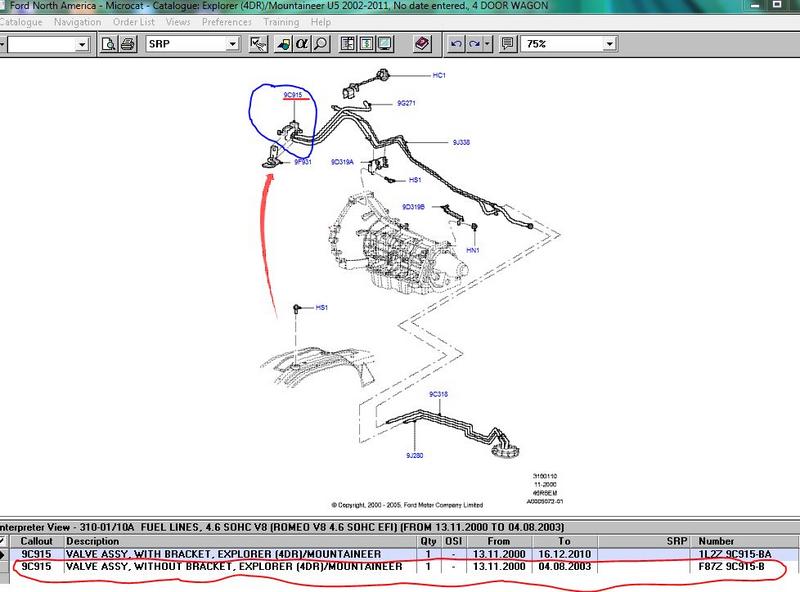This screenshot has height=592, width=800.
Task: Click the price view dollar icon
Action: pos(366,44)
